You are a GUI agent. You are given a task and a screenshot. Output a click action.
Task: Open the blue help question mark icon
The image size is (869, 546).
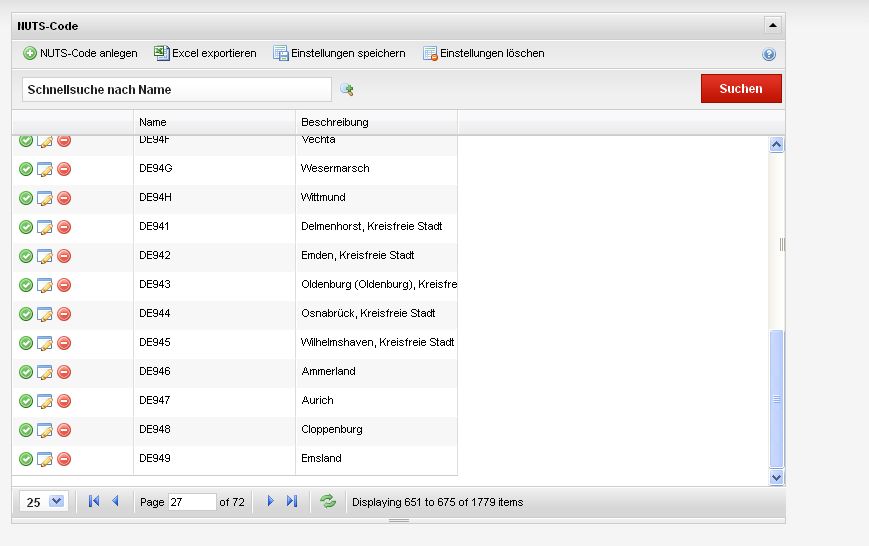(x=769, y=55)
